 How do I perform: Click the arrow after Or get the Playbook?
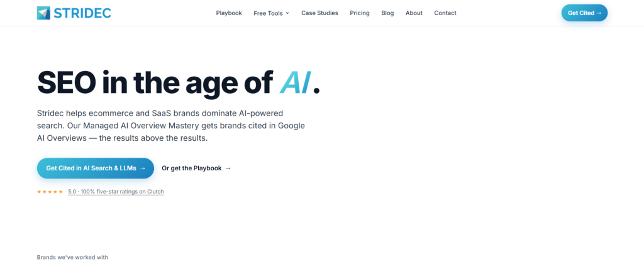click(x=228, y=168)
